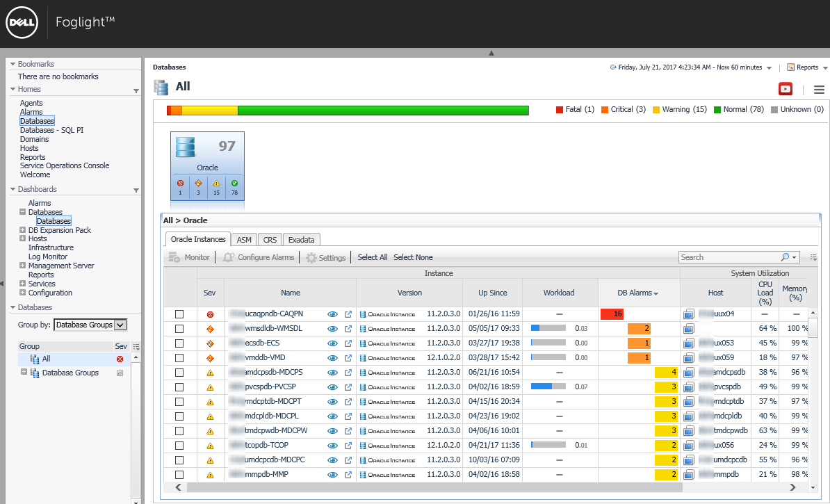The image size is (830, 504).
Task: Click fatal count icon in Oracle tile
Action: click(x=180, y=183)
